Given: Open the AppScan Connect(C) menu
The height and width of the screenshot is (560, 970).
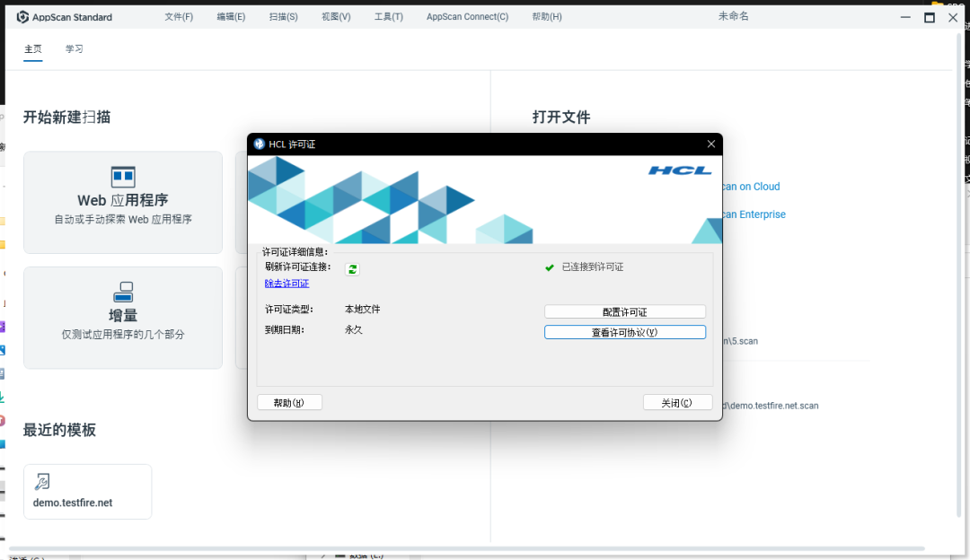Looking at the screenshot, I should 467,17.
